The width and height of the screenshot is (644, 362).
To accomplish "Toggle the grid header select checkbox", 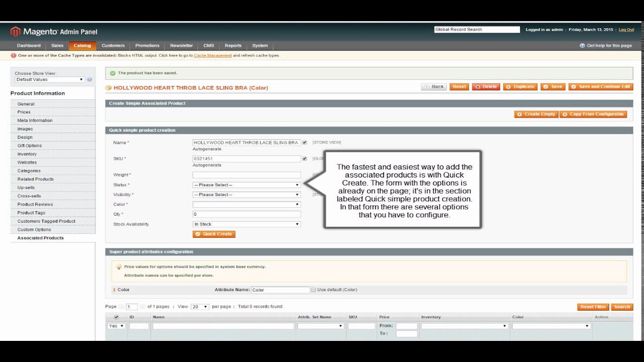I will pos(117,317).
